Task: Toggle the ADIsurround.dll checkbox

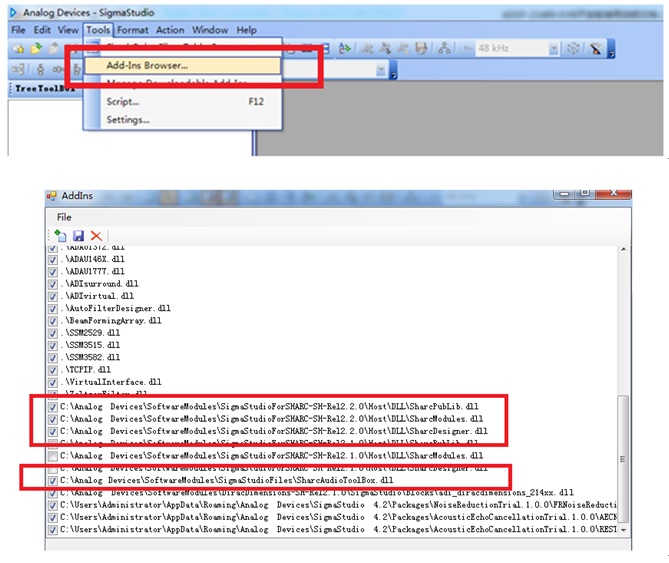Action: pos(53,284)
